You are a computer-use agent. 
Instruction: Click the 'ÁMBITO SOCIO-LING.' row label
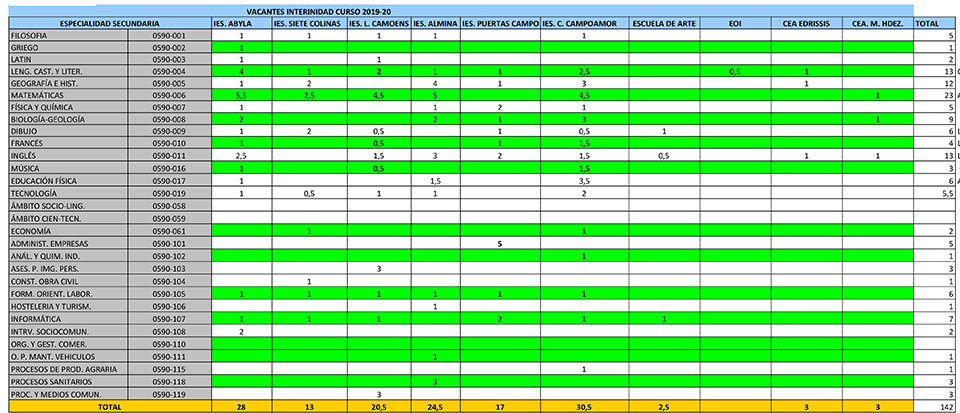click(x=69, y=206)
